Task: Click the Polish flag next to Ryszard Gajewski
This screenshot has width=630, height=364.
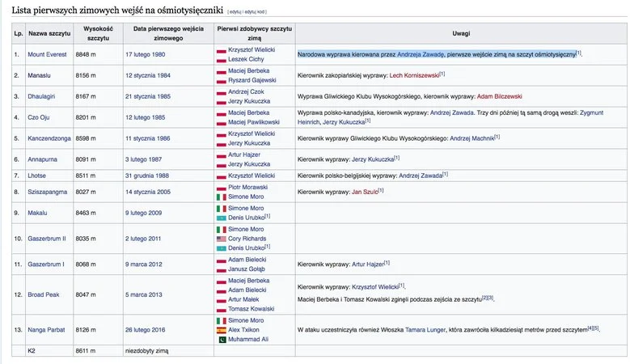Action: (222, 80)
